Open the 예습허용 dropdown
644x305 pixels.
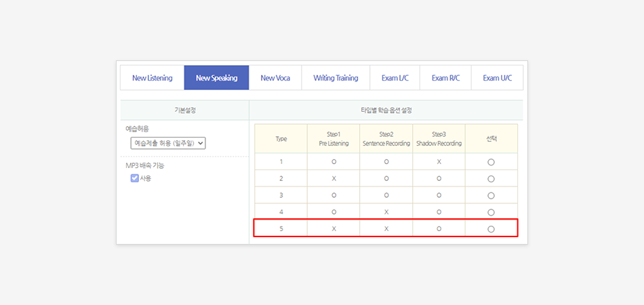(x=168, y=143)
